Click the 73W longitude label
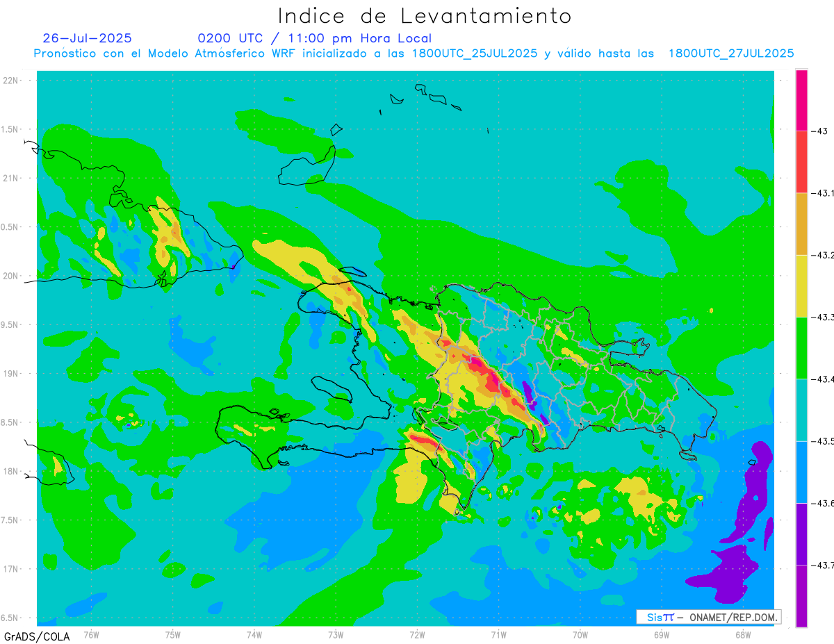 coord(336,634)
